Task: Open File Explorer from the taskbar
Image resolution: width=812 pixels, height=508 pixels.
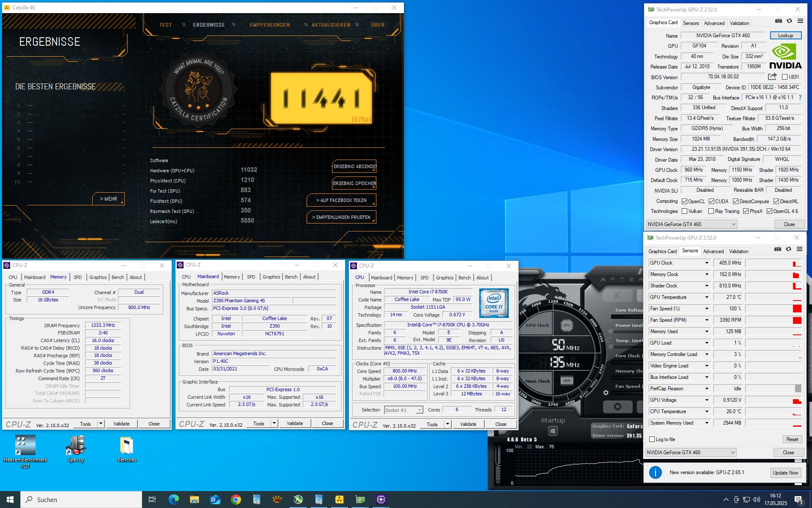Action: 194,500
